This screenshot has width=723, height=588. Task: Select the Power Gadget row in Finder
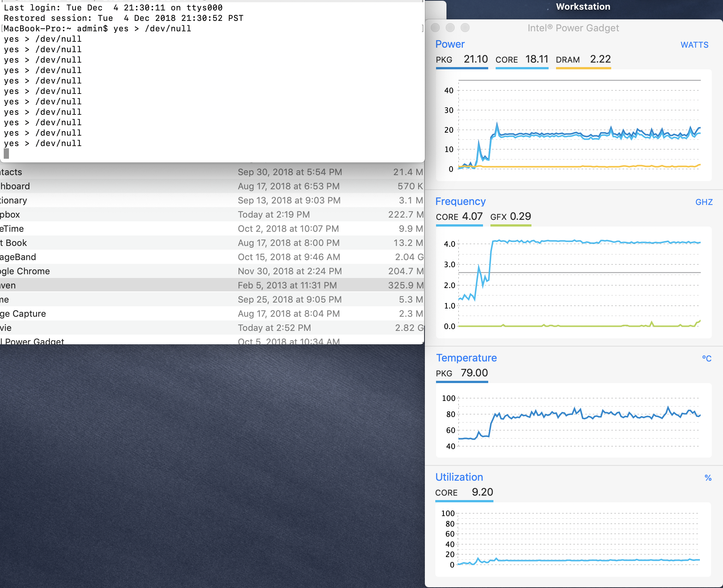click(212, 340)
